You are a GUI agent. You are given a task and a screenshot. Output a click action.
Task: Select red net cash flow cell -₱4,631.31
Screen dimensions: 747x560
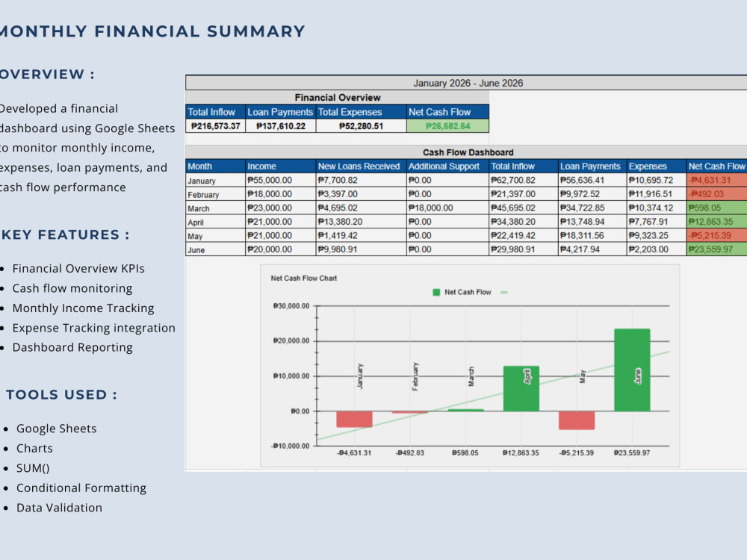717,180
